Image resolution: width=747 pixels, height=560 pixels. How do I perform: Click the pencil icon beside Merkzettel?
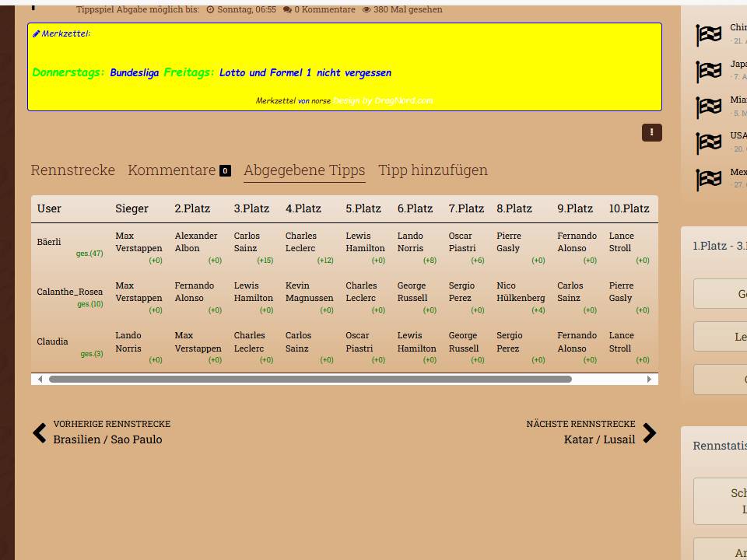[36, 34]
